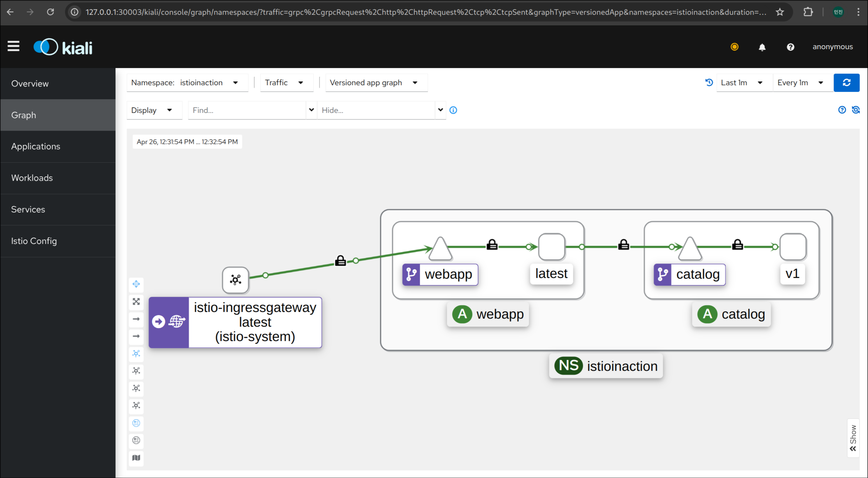Select the webapp service triangle node
This screenshot has width=868, height=478.
click(x=440, y=249)
